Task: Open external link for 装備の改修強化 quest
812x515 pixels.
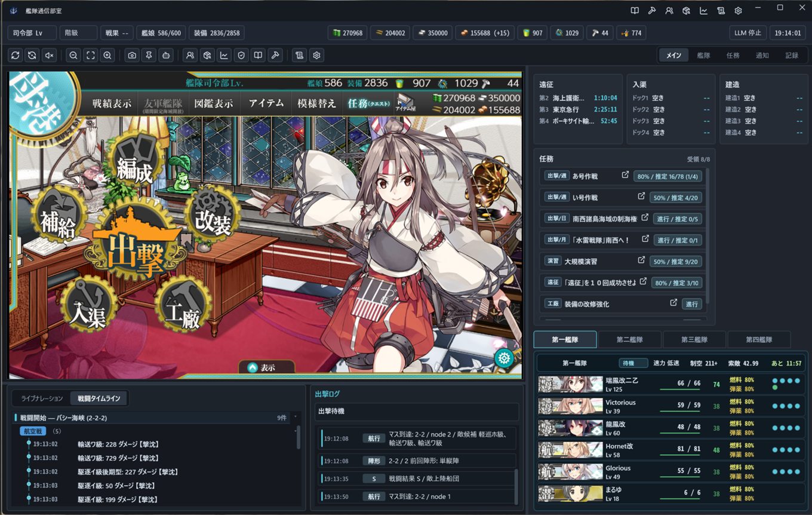Action: (x=673, y=303)
